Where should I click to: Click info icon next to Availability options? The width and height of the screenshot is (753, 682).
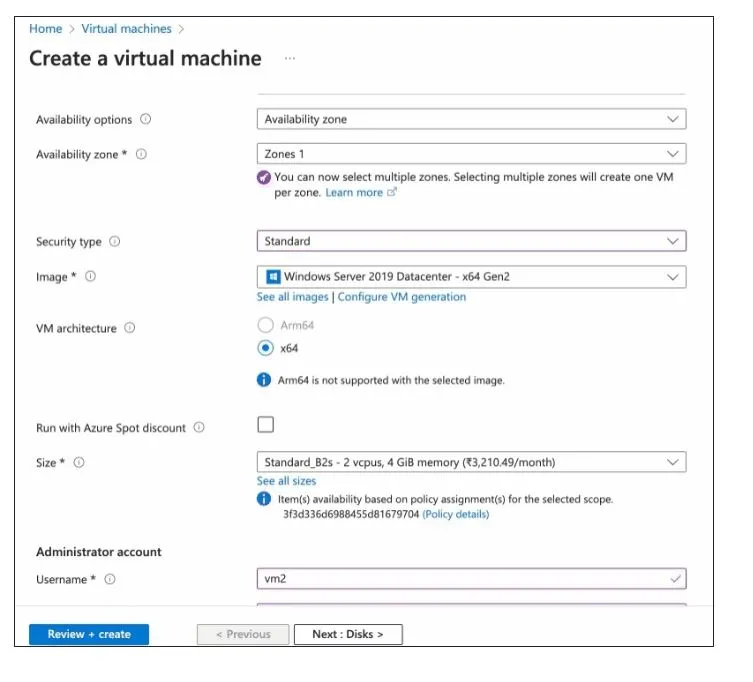[x=146, y=119]
